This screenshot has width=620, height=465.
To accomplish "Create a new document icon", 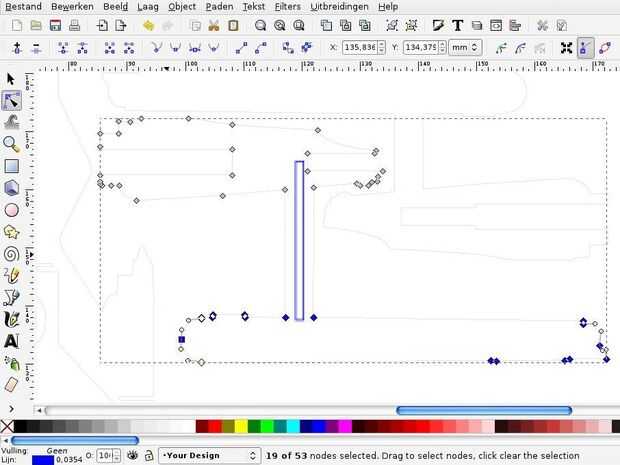I will (17, 26).
